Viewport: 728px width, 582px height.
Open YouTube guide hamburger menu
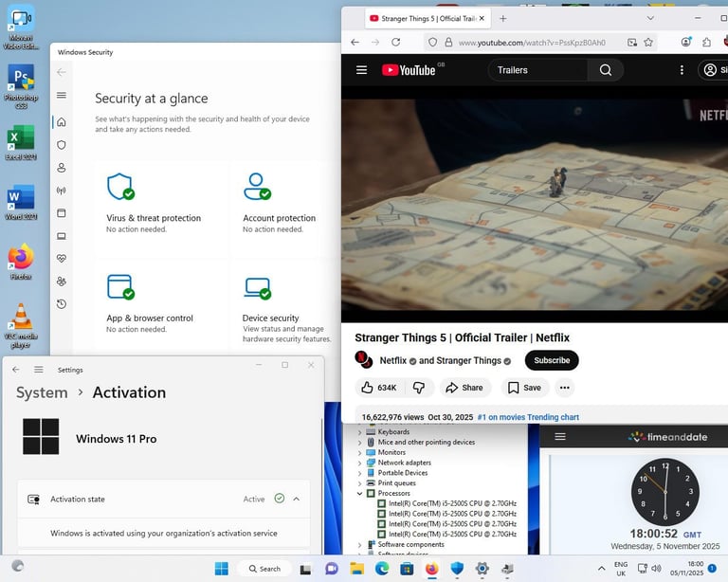[x=362, y=69]
